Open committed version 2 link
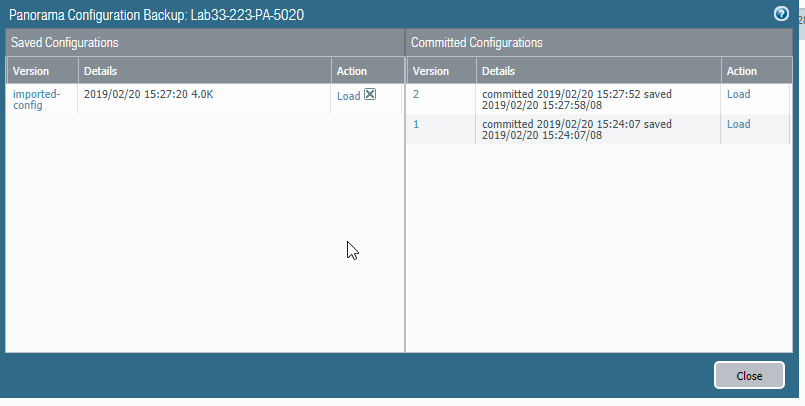This screenshot has height=406, width=805. click(416, 94)
